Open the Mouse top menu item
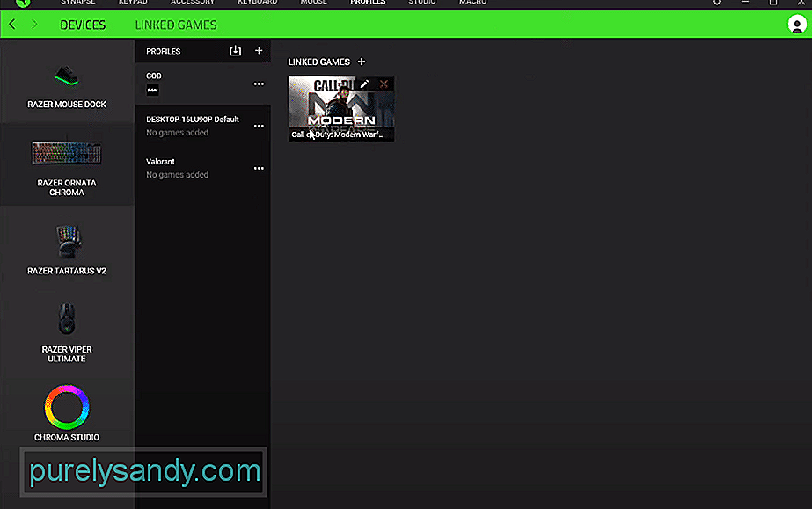 (314, 2)
